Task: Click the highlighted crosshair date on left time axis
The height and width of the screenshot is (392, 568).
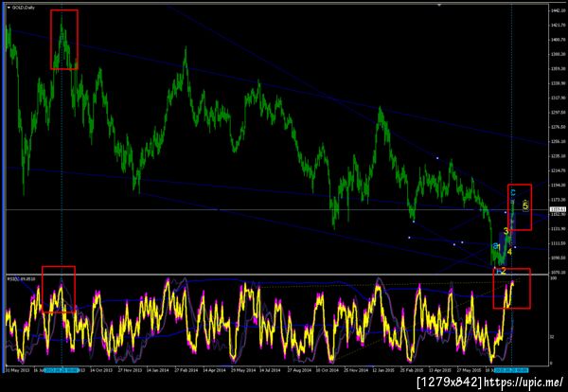Action: pos(62,370)
